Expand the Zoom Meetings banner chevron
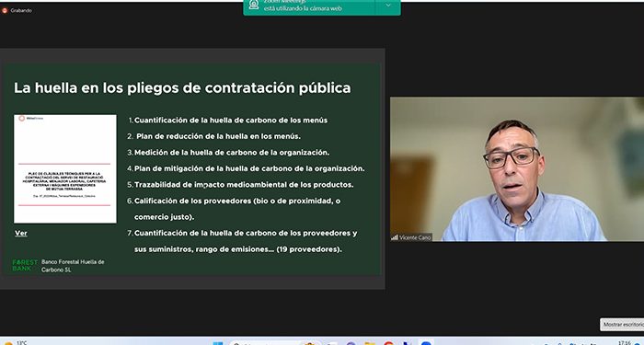The image size is (644, 345). pos(387,6)
